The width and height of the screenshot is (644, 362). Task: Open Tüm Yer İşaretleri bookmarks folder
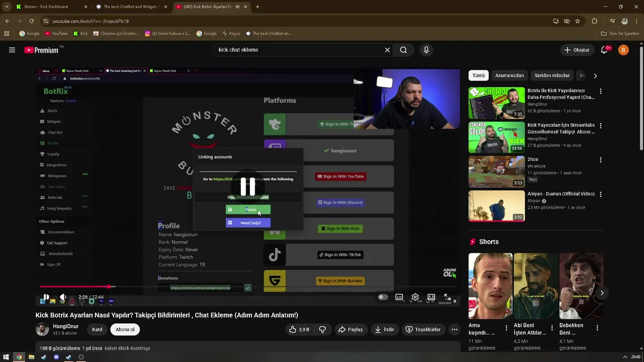click(620, 34)
